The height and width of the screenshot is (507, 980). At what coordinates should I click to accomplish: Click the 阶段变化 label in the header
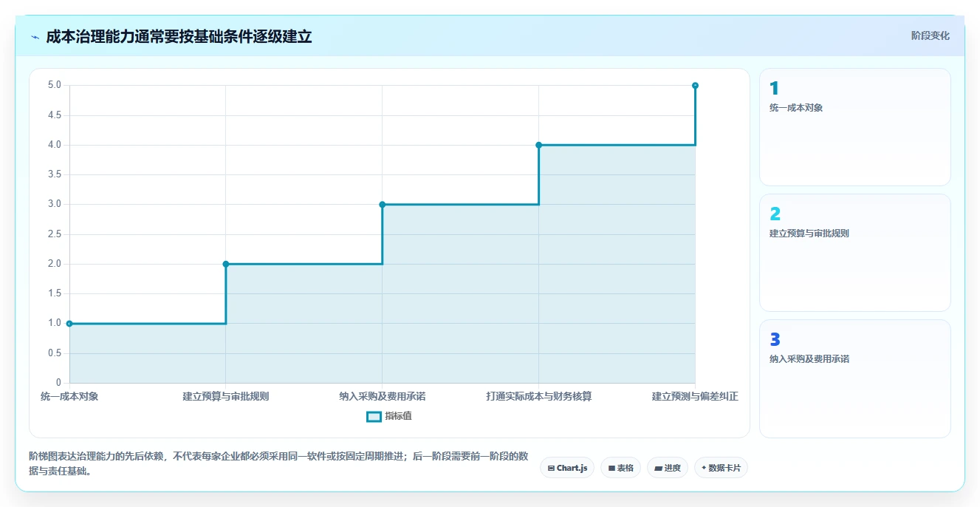pyautogui.click(x=930, y=35)
